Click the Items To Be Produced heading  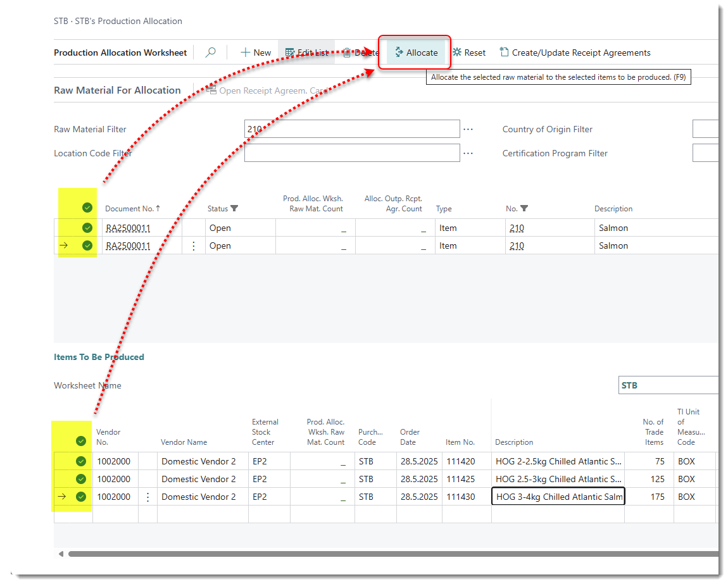click(x=99, y=357)
